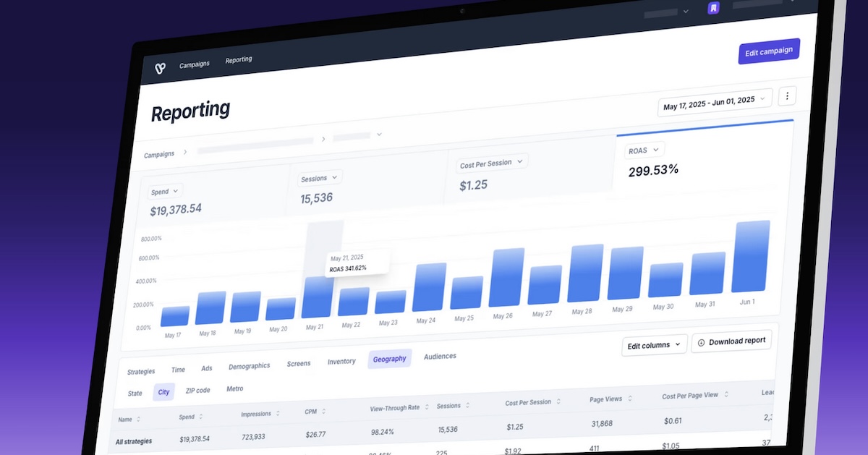
Task: Click the ROAS value 299.53%
Action: [x=653, y=171]
